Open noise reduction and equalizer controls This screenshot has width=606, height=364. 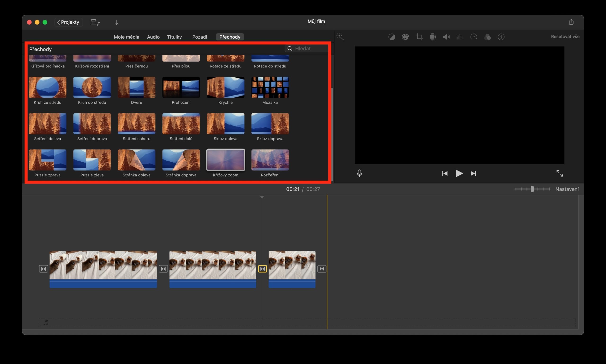pyautogui.click(x=460, y=37)
